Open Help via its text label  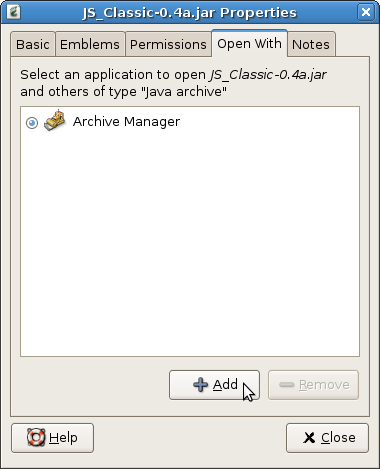[x=63, y=438]
